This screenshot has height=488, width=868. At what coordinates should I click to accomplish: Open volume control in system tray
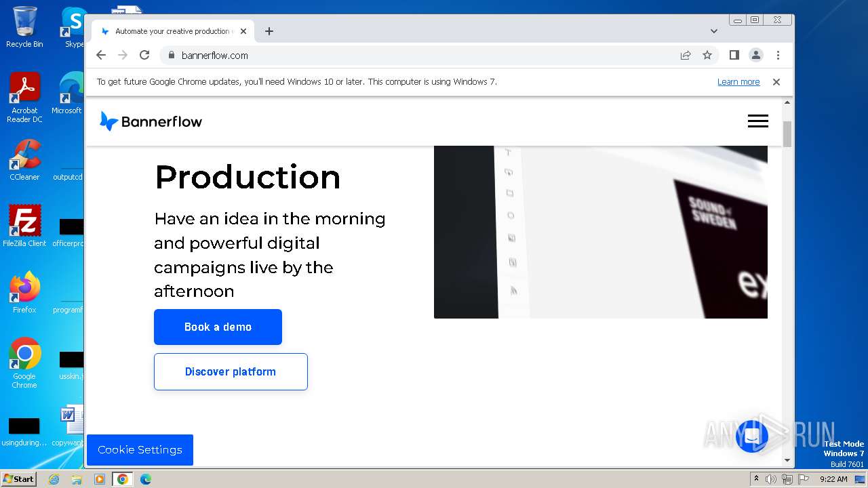click(x=770, y=479)
